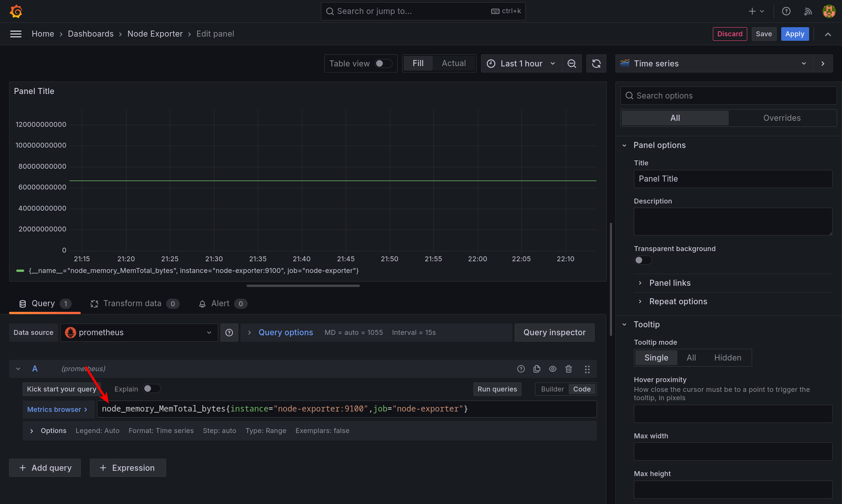Show help for query A
The width and height of the screenshot is (842, 504).
pos(521,369)
